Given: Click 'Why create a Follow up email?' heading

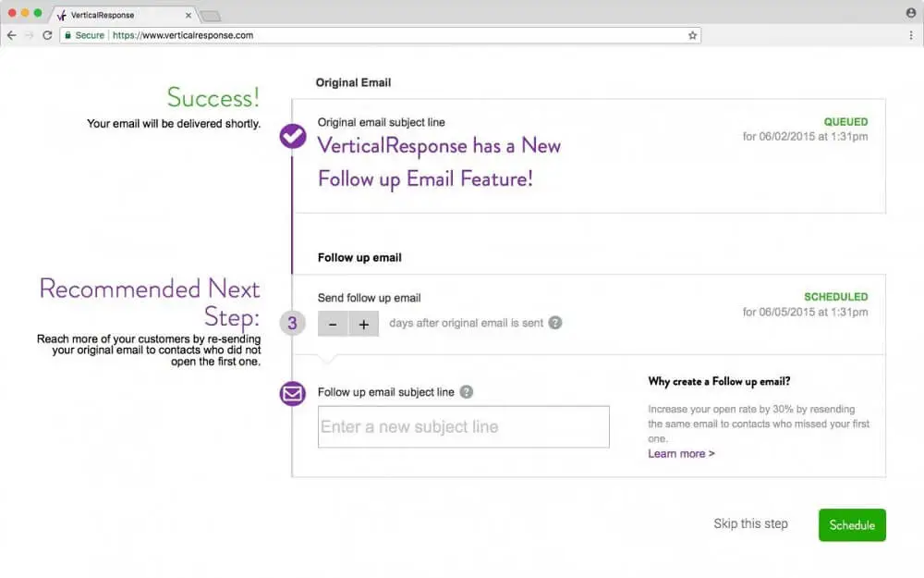Looking at the screenshot, I should point(719,382).
